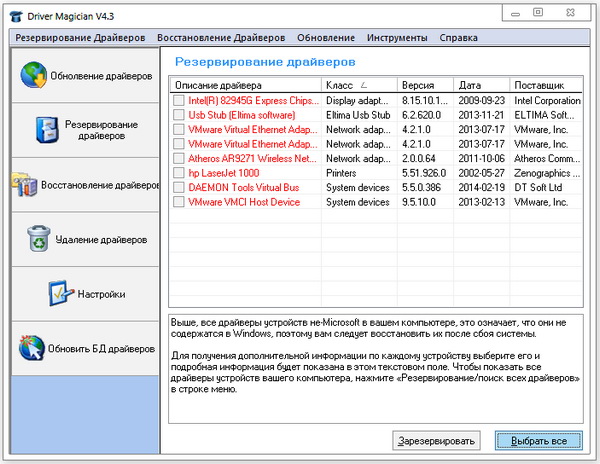Click the globe icon for Обновление драйверов

pos(34,76)
